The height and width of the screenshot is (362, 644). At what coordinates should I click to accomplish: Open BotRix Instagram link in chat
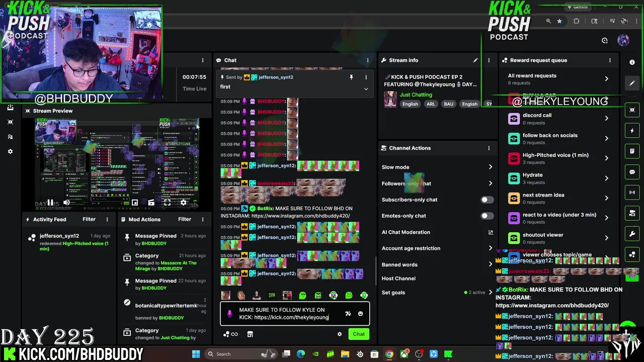[300, 216]
